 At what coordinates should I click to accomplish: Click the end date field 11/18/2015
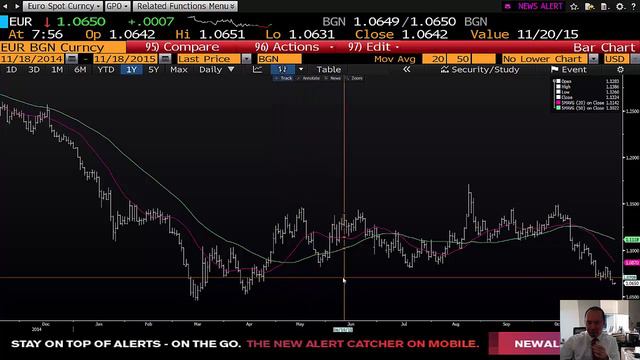[126, 59]
